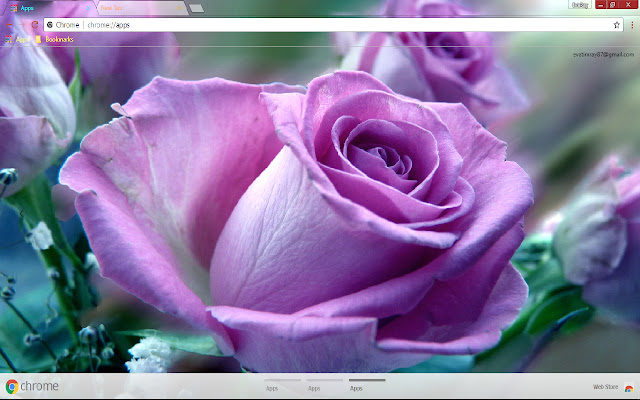Select the first Apps page indicator

click(282, 385)
